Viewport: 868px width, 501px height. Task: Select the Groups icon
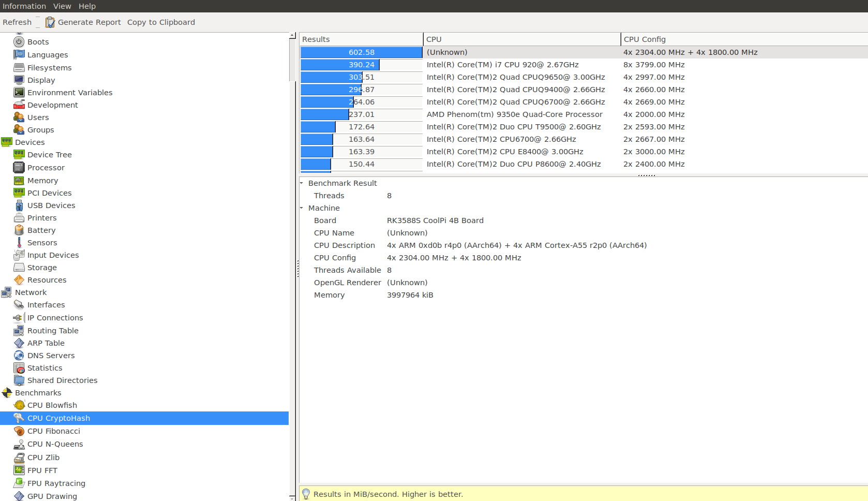point(19,130)
